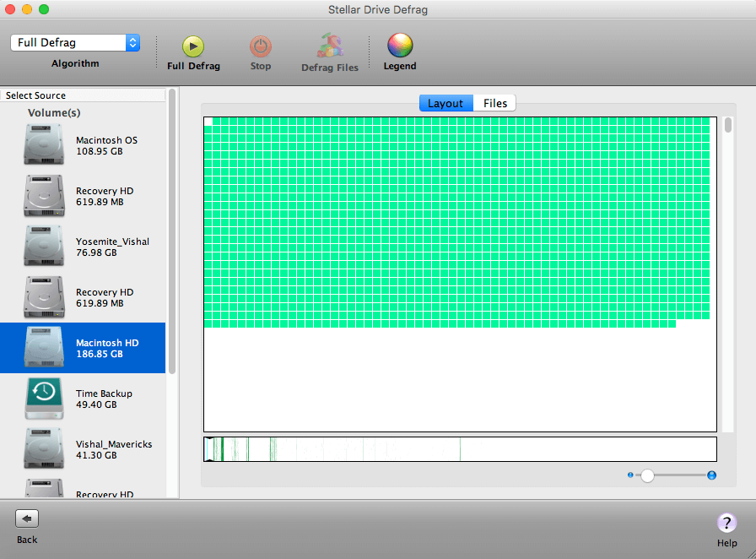Screen dimensions: 756x559
Task: Select the Macintosh OS 108.95 GB drive icon
Action: (44, 144)
